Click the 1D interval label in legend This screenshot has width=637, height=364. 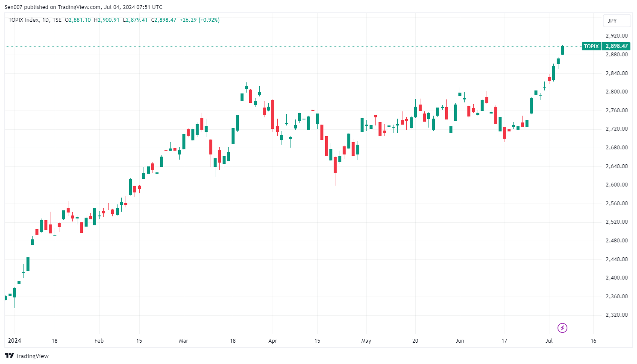point(46,20)
